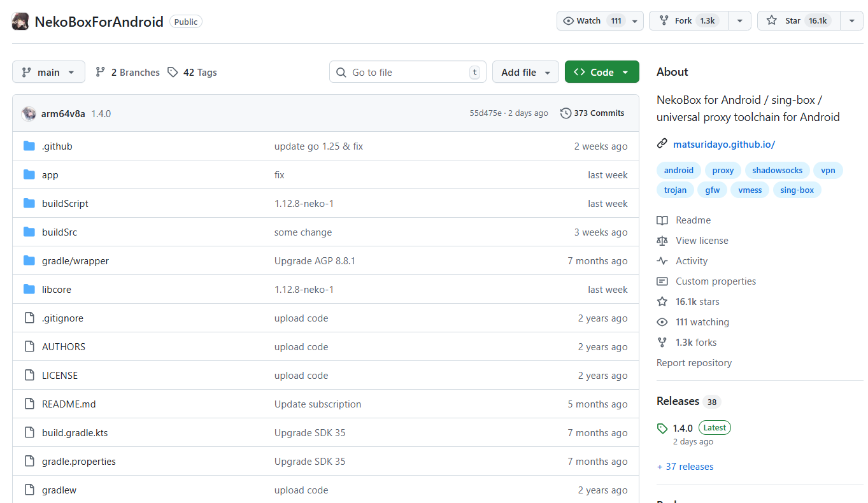868x503 pixels.
Task: Open the 1.4.0 latest commit message
Action: tap(101, 113)
